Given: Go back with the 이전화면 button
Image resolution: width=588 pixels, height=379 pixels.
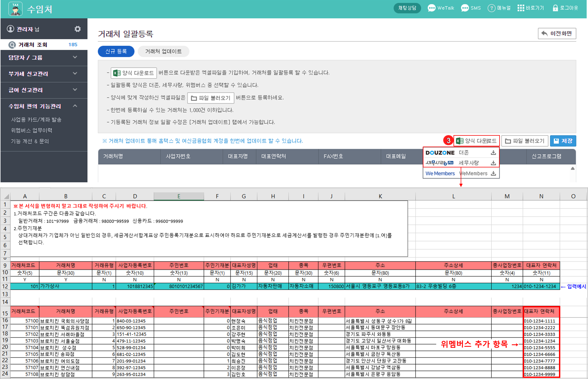Looking at the screenshot, I should [557, 34].
